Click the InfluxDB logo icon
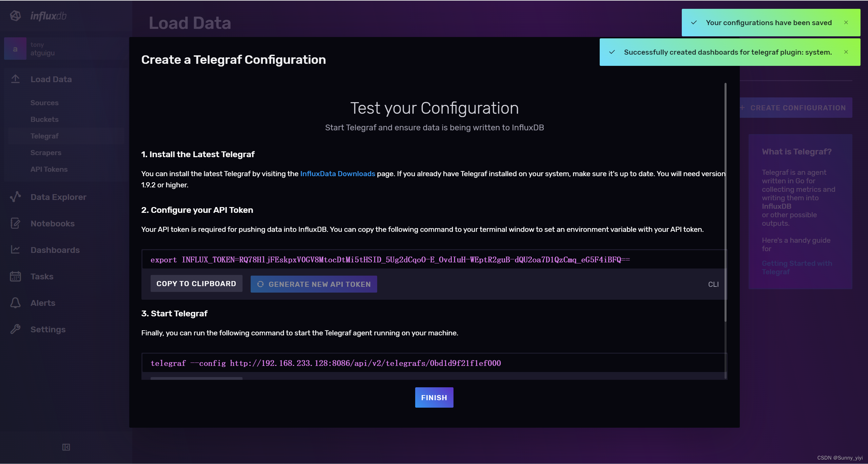 point(15,16)
